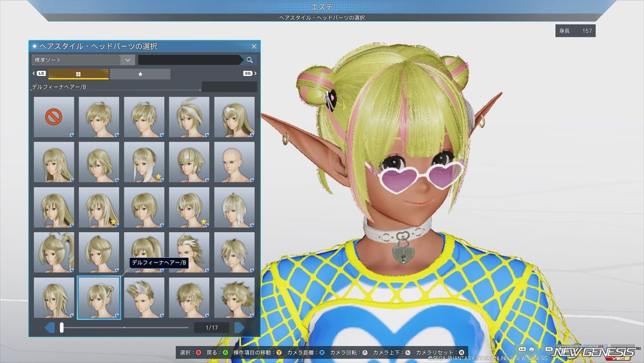Close the hairstyle selection panel
644x363 pixels.
point(254,46)
